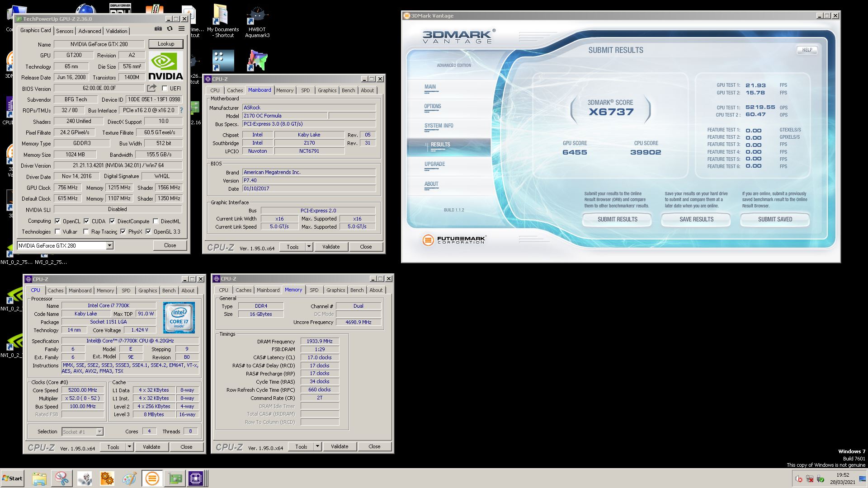Open the Snipping Tool taskbar icon
The width and height of the screenshot is (868, 488).
[62, 478]
